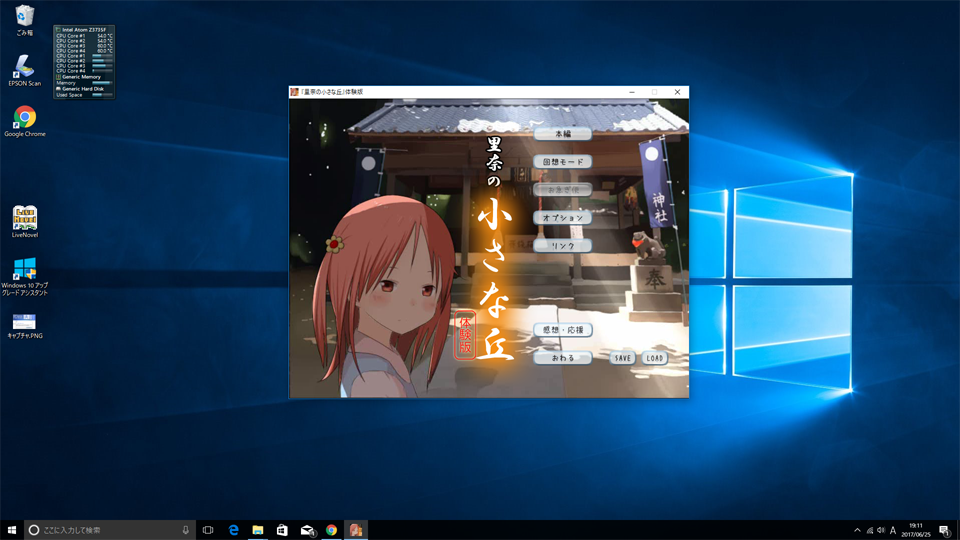Open 回想モード recollection mode
The width and height of the screenshot is (960, 540).
[x=562, y=162]
